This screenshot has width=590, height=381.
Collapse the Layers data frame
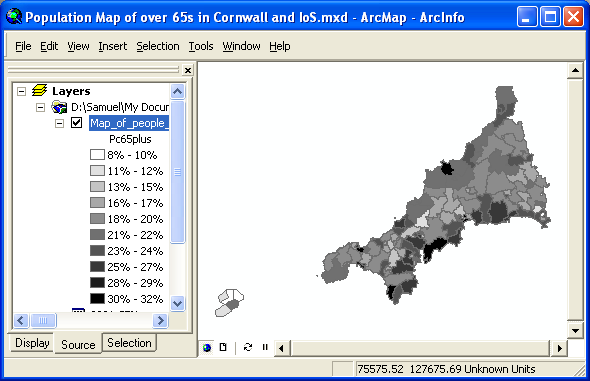(22, 91)
